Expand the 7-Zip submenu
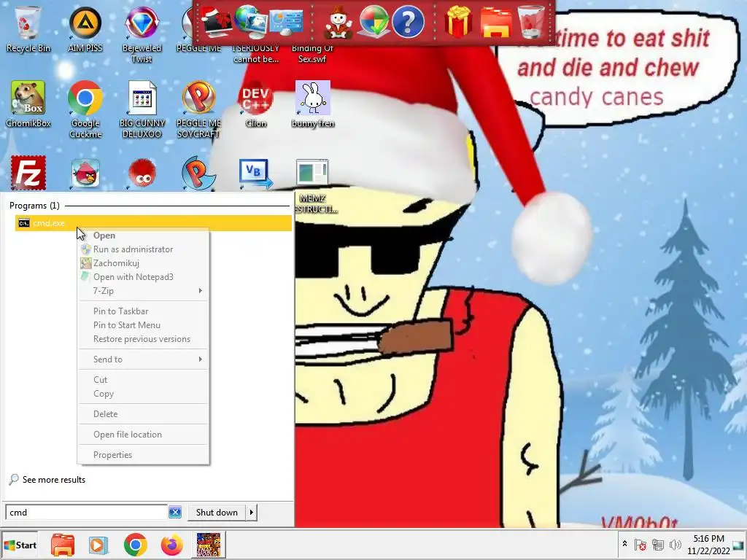Viewport: 747px width, 560px height. point(144,290)
